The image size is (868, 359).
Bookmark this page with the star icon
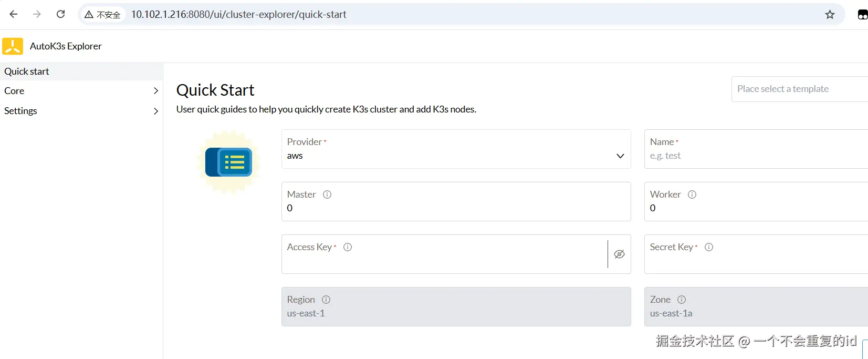830,15
